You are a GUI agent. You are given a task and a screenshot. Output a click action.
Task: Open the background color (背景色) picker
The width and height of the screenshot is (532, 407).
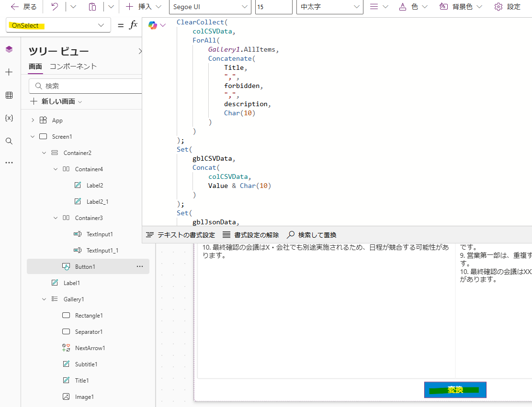[461, 7]
